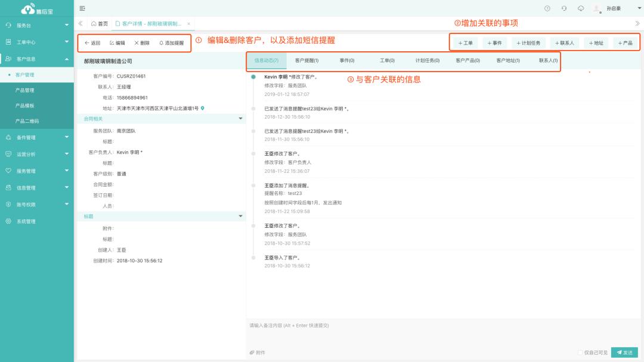Expand the 工单中心 sidebar menu
Screen dimensions: 644x362
[x=37, y=42]
